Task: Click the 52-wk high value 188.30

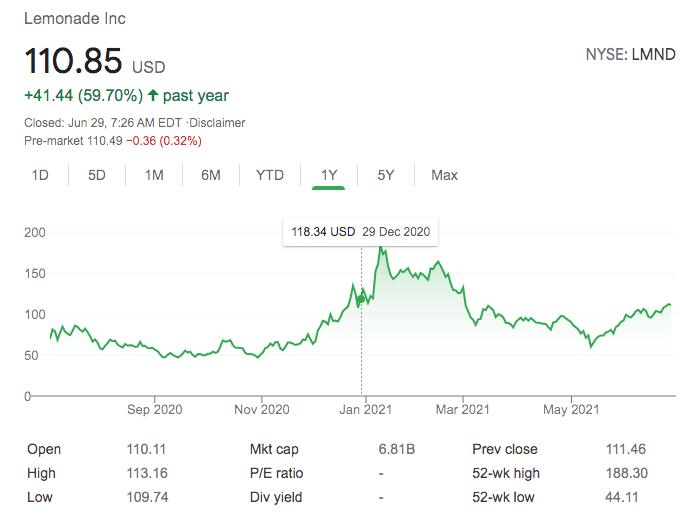Action: tap(627, 473)
